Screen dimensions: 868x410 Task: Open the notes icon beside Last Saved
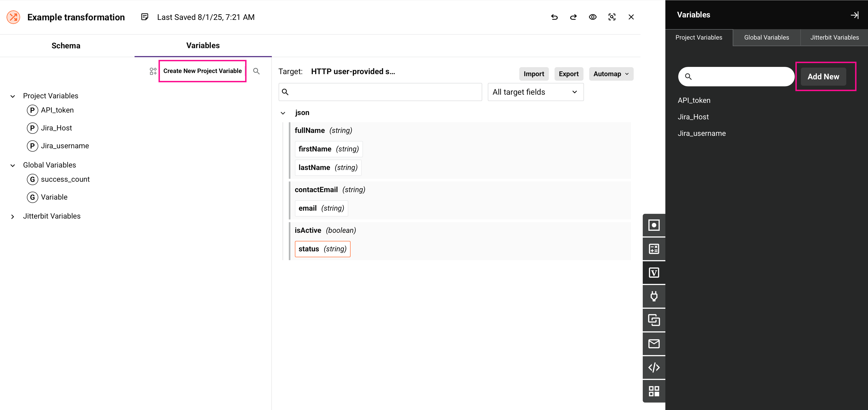[145, 17]
